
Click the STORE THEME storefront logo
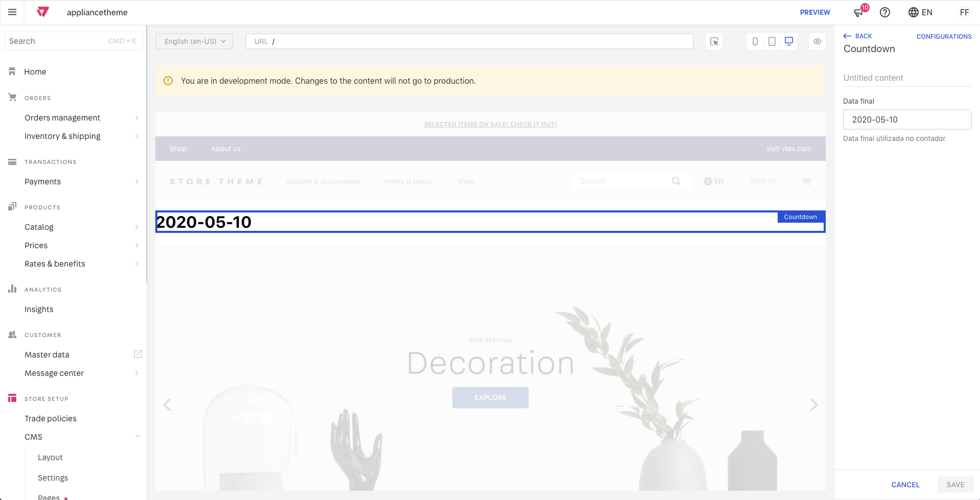[216, 181]
